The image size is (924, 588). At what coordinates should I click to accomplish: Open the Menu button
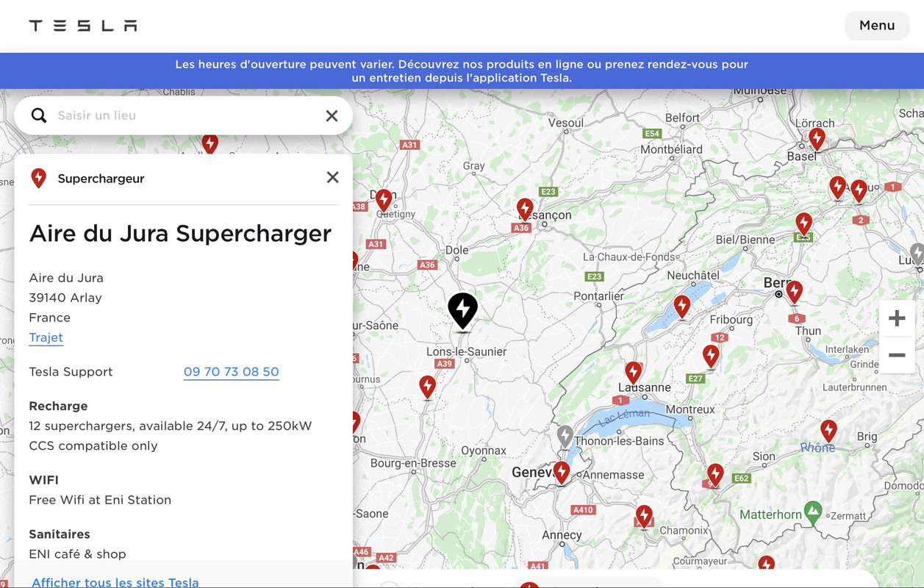click(x=877, y=26)
